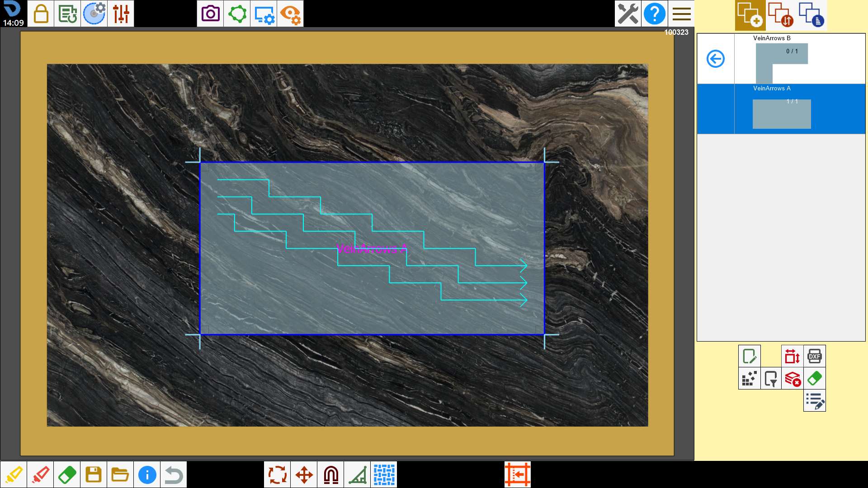Click the angle measure icon
868x488 pixels.
pyautogui.click(x=358, y=474)
